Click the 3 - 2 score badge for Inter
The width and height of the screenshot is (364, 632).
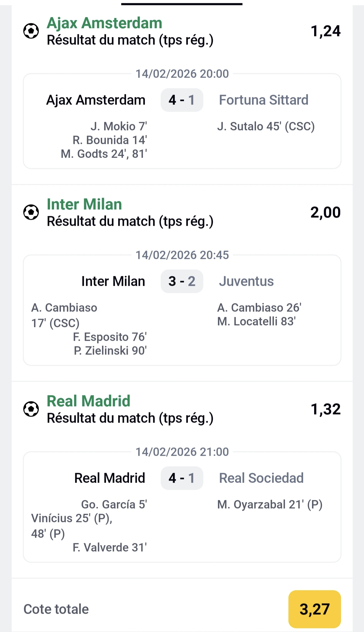click(x=182, y=281)
